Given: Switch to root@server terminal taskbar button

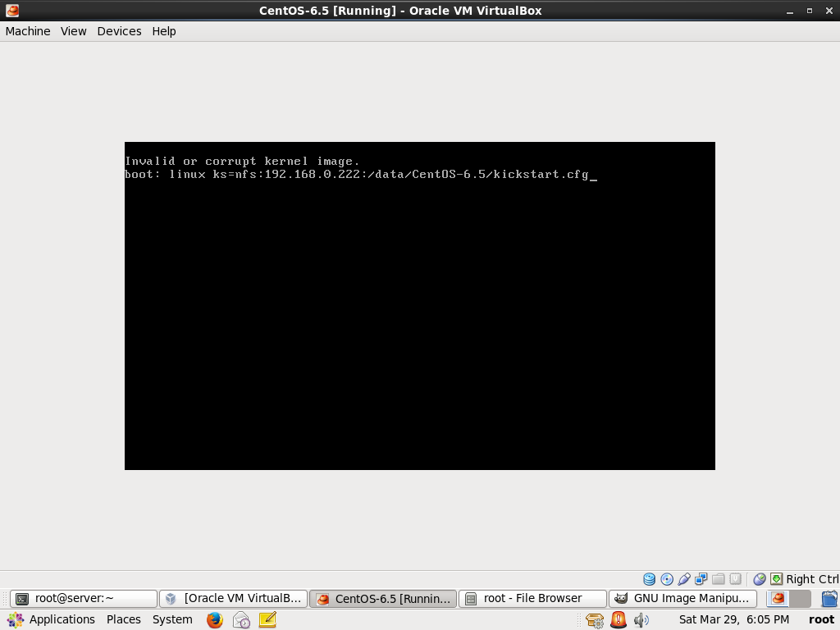Looking at the screenshot, I should click(x=84, y=598).
